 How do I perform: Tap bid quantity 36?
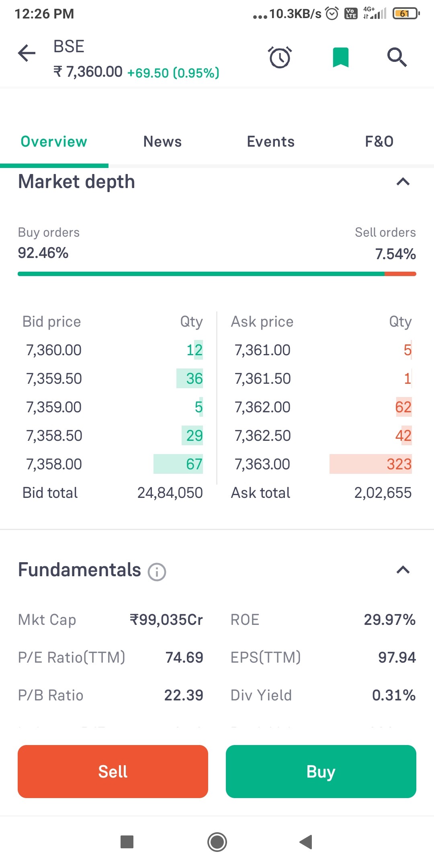click(x=194, y=379)
